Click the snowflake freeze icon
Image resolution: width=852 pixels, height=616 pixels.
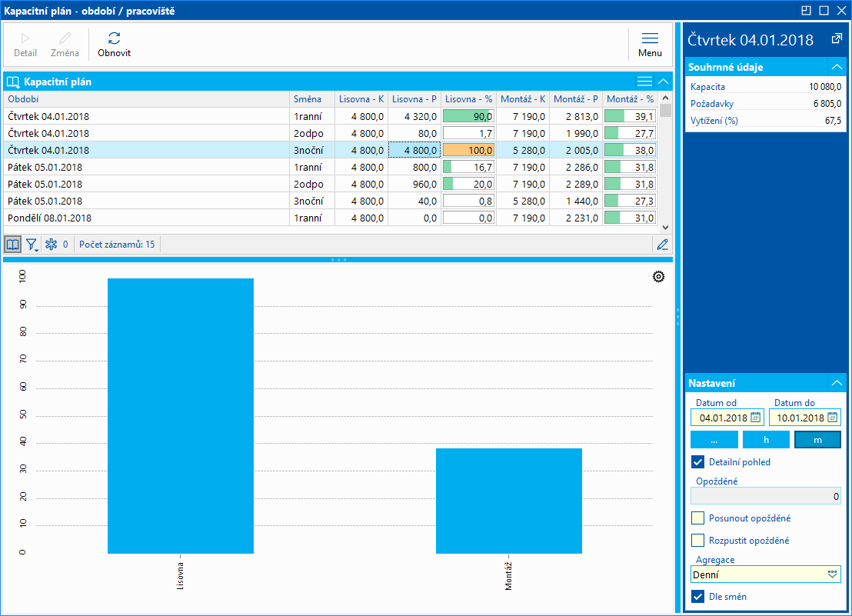[x=52, y=245]
